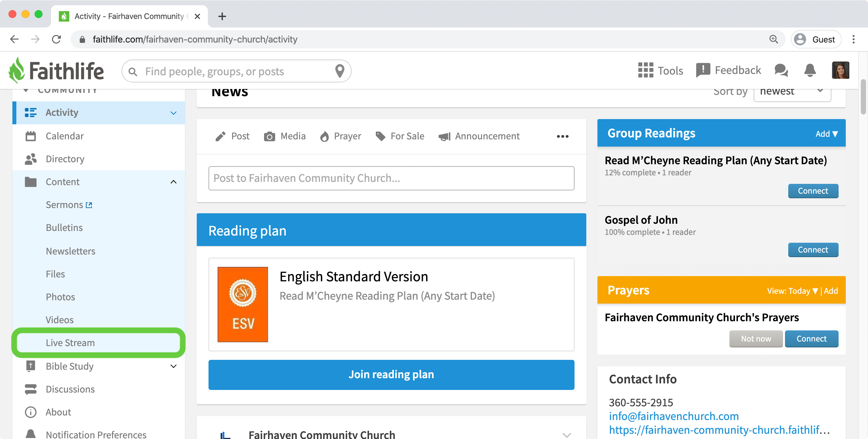Reload the page

57,40
